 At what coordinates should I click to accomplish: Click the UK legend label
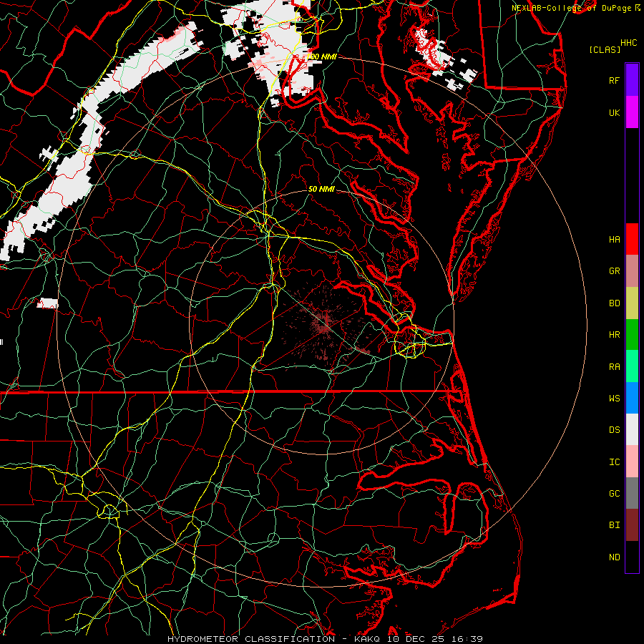615,112
